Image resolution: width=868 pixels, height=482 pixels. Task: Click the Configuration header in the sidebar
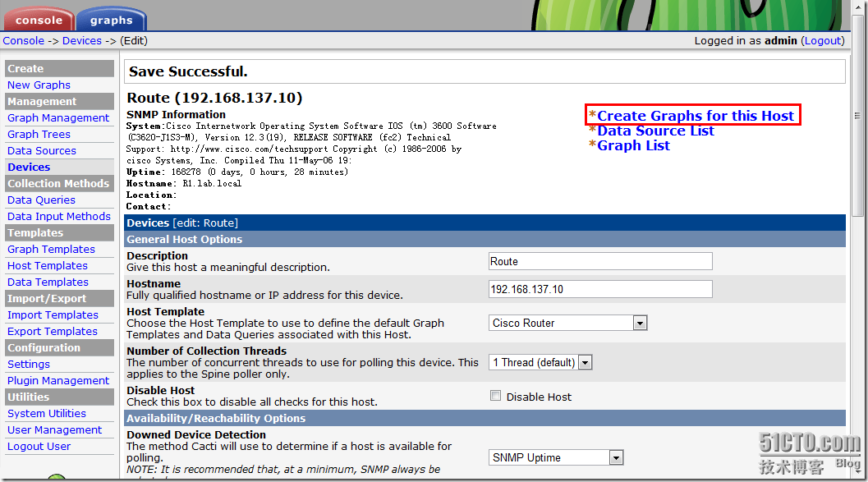pyautogui.click(x=59, y=347)
